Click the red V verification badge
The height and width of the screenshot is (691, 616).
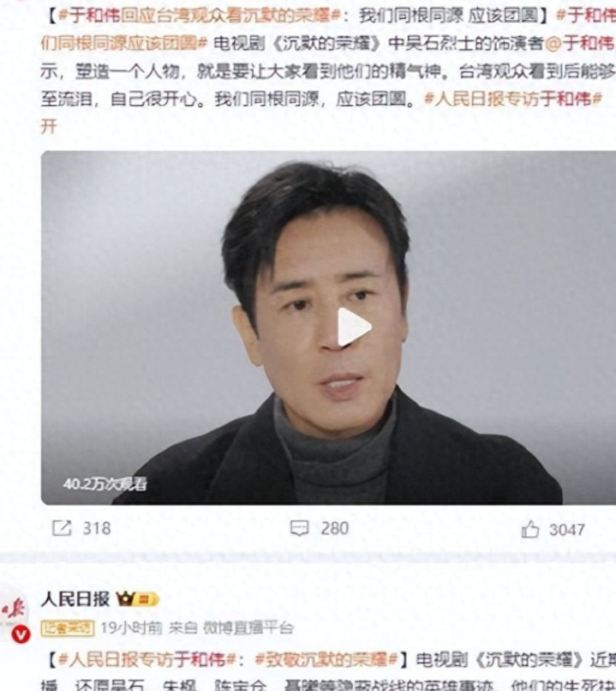tap(21, 634)
